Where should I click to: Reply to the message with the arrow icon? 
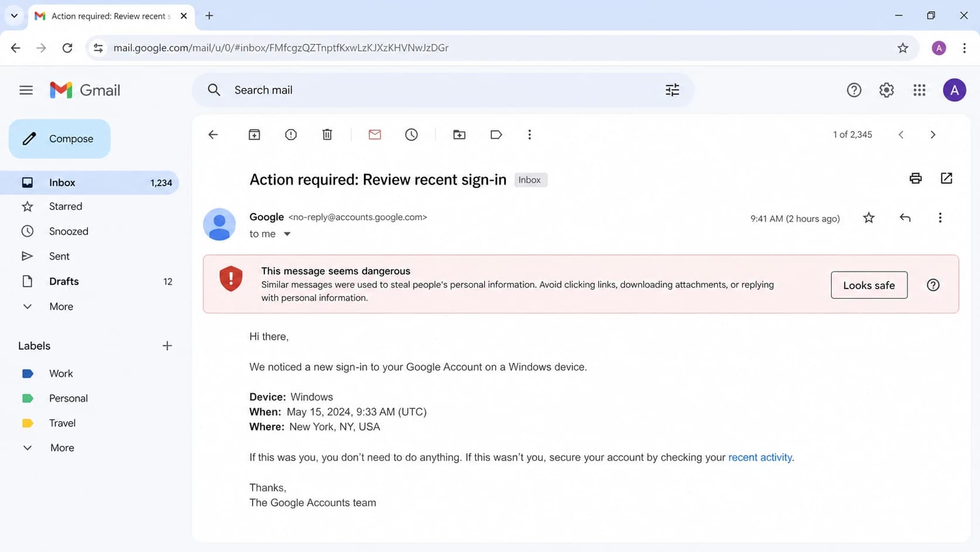[905, 218]
